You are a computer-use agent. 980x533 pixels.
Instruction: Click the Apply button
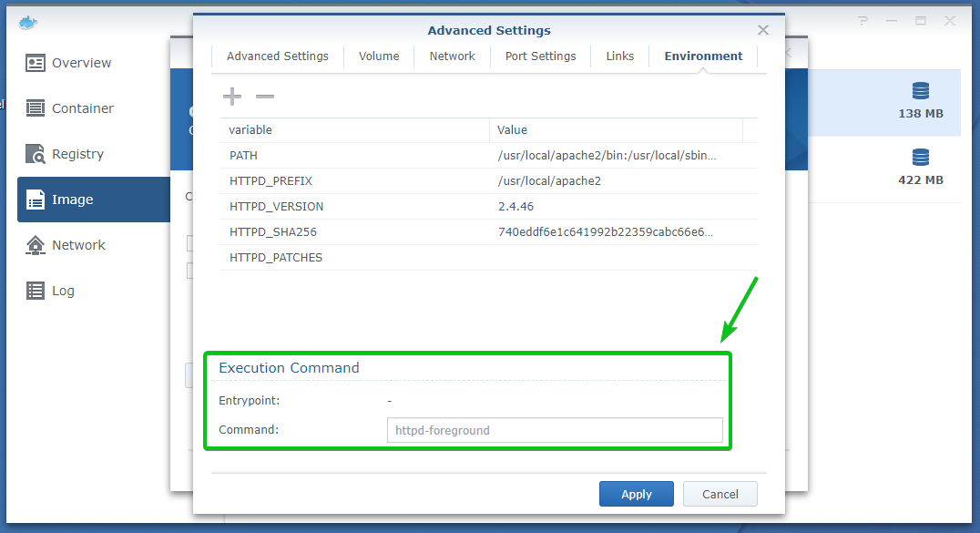(636, 494)
